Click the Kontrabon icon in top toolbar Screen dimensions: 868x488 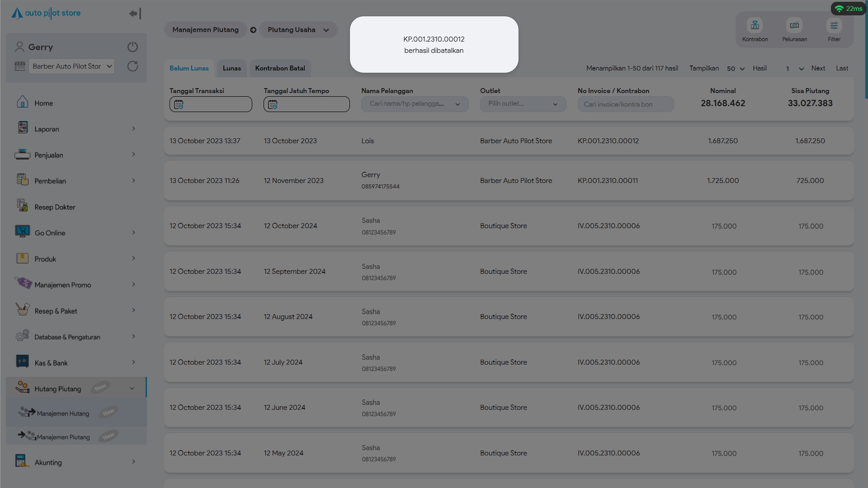tap(755, 26)
